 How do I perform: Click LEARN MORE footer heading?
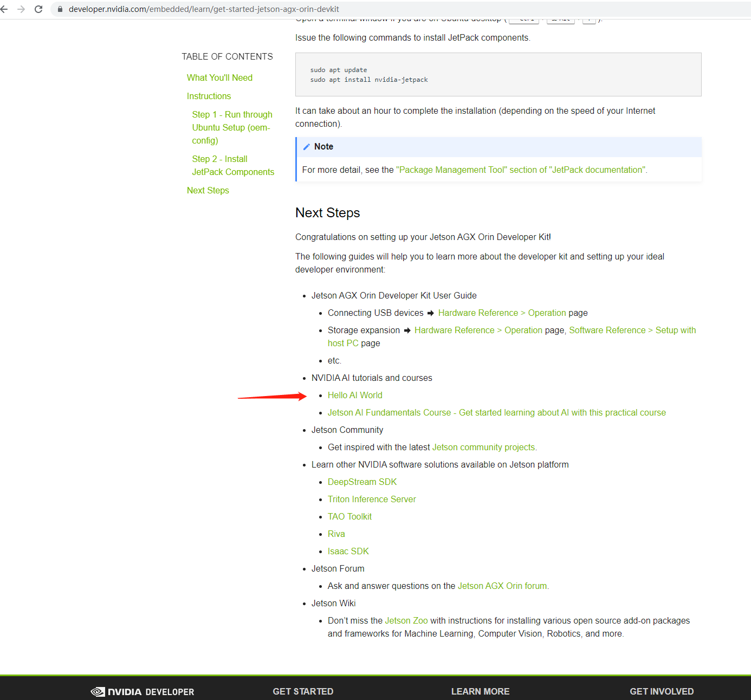point(480,691)
